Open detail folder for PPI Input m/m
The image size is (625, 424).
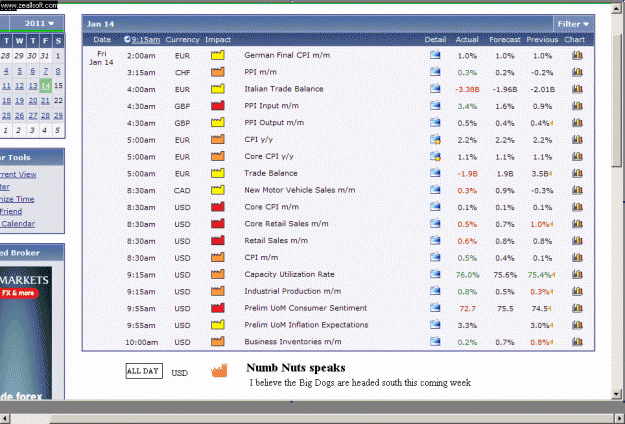pos(435,106)
